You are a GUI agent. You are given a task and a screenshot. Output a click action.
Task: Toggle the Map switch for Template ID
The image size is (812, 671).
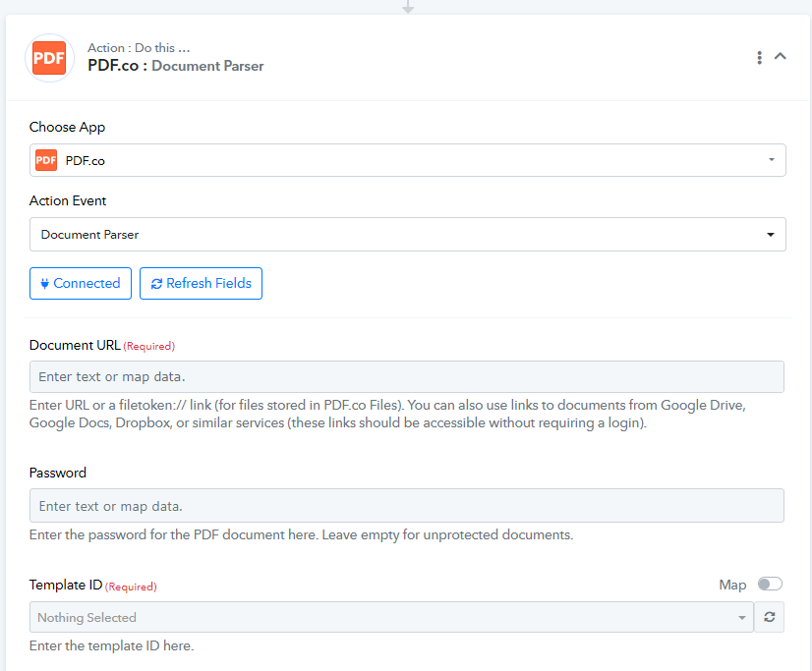coord(770,585)
